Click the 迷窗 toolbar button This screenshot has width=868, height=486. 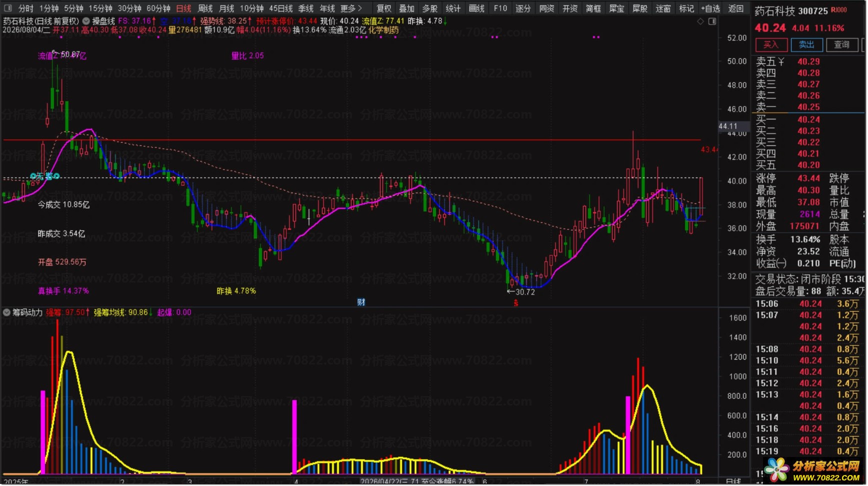tap(663, 8)
